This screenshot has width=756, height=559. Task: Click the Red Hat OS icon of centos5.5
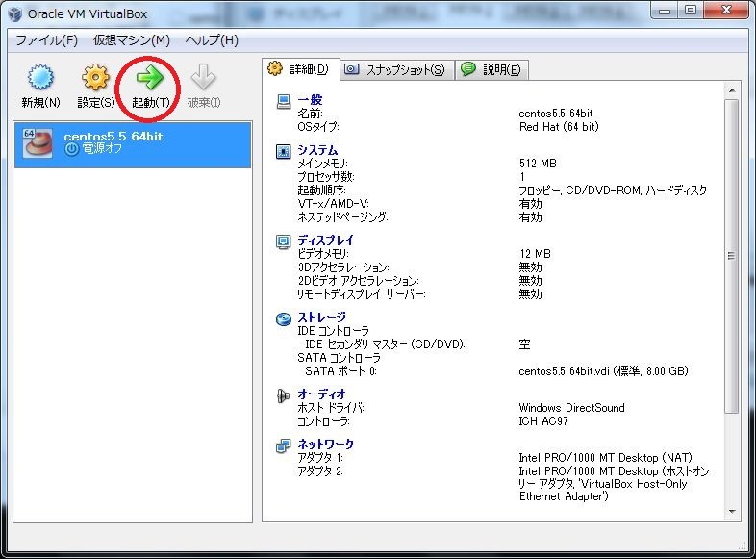pos(38,143)
